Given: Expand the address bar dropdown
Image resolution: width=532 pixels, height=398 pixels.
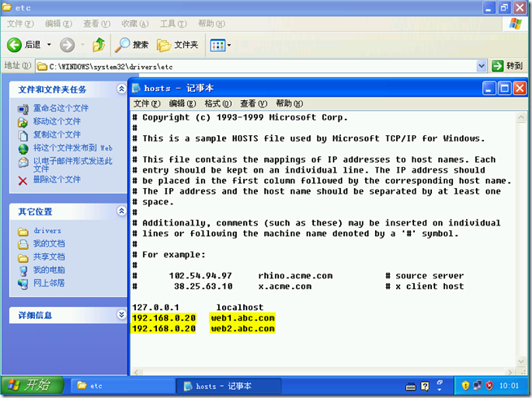Looking at the screenshot, I should point(482,66).
